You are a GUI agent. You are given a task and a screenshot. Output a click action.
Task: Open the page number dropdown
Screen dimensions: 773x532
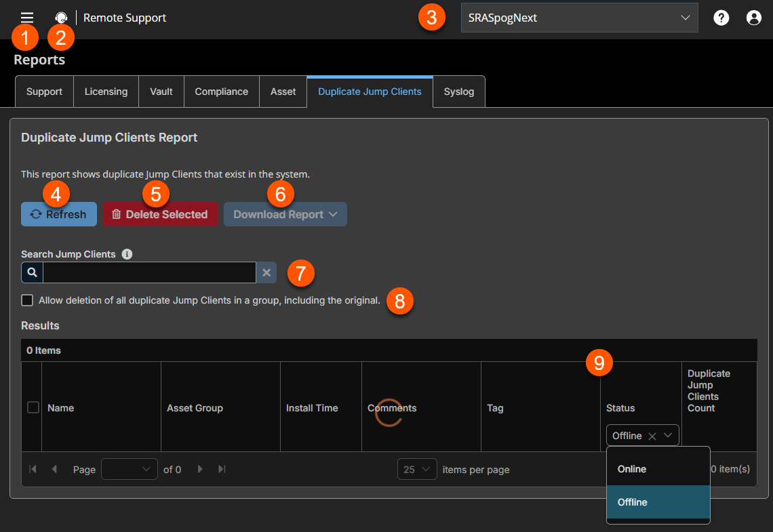click(129, 469)
